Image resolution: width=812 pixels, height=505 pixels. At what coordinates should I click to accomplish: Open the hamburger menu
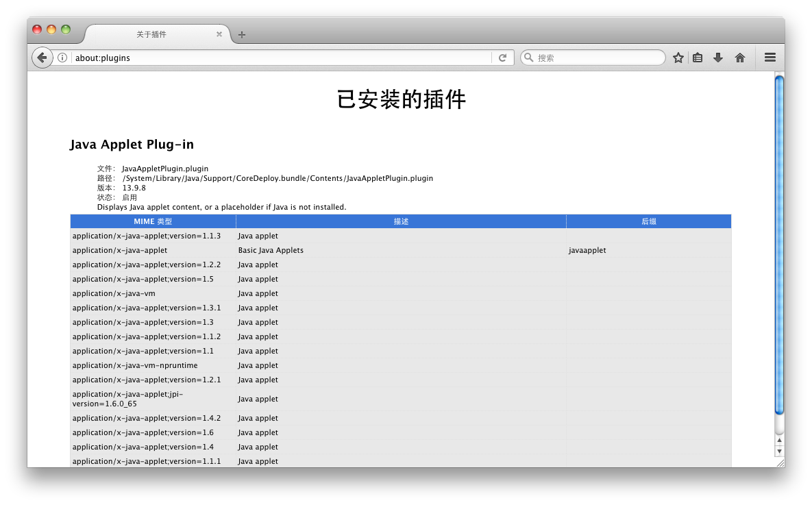pos(770,58)
